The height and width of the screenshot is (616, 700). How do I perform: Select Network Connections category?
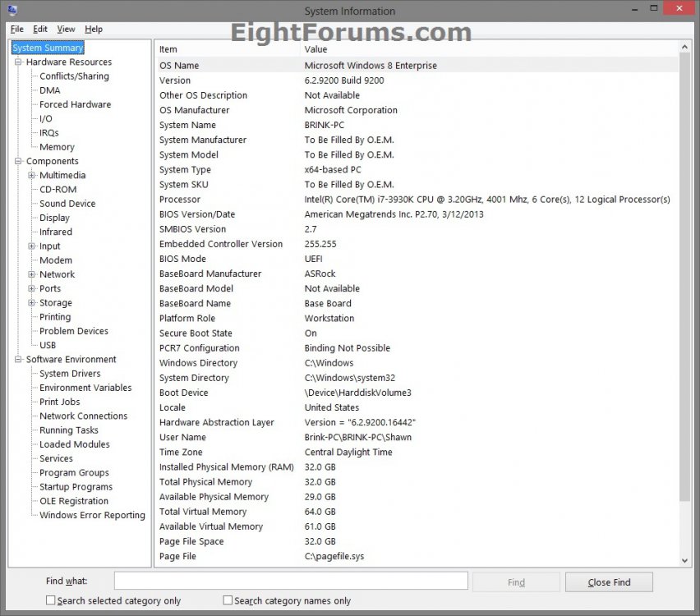tap(83, 416)
